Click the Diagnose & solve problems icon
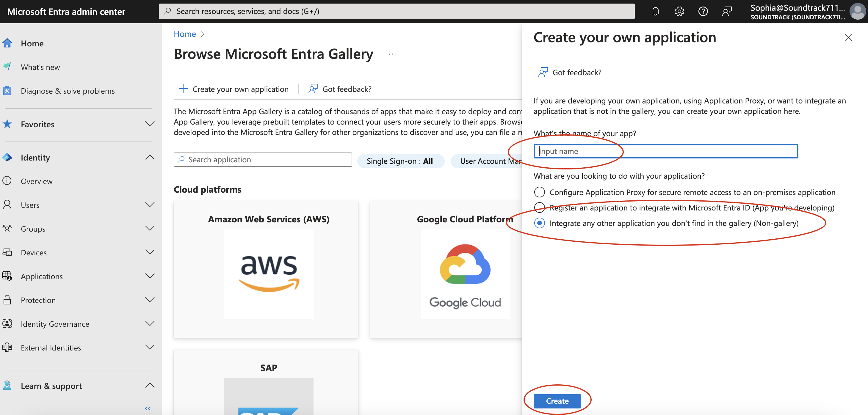 (x=7, y=91)
